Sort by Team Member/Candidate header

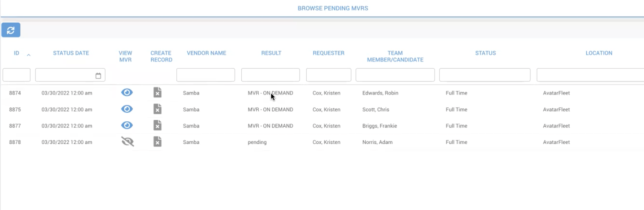pos(395,57)
